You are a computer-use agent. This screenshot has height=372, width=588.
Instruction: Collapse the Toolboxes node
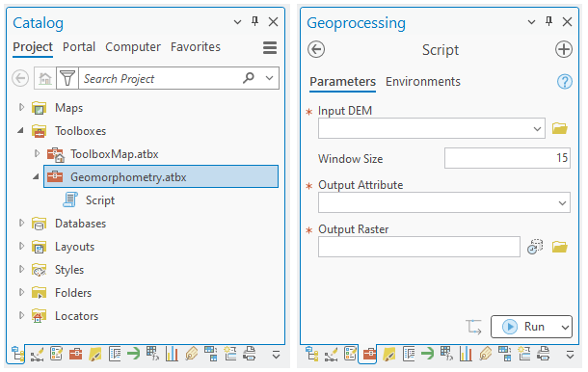(20, 131)
